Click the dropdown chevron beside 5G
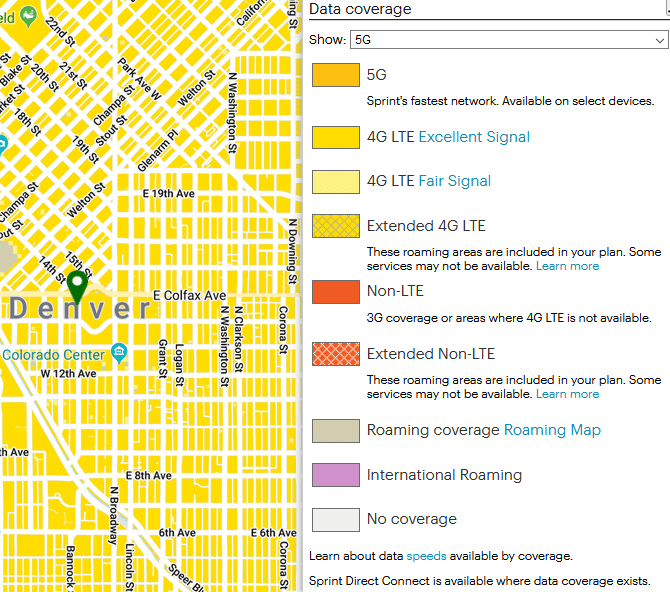 coord(659,40)
